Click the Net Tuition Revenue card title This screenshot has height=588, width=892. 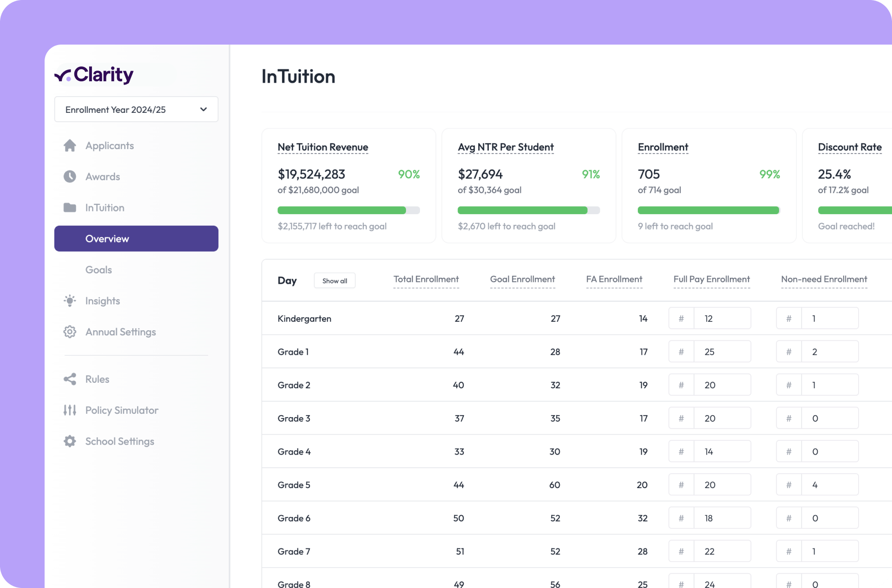pyautogui.click(x=323, y=147)
